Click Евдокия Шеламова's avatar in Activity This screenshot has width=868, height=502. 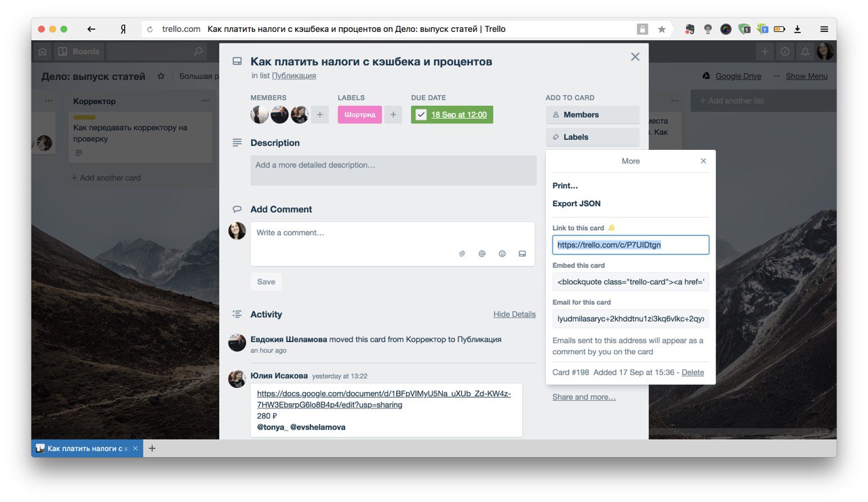(x=237, y=343)
